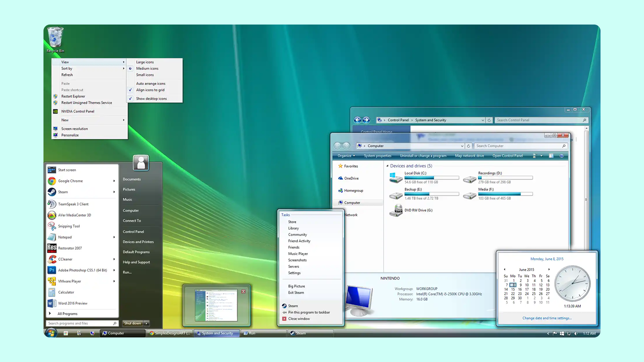Open the Sort by submenu
Screen dimensions: 644x362
click(x=66, y=68)
